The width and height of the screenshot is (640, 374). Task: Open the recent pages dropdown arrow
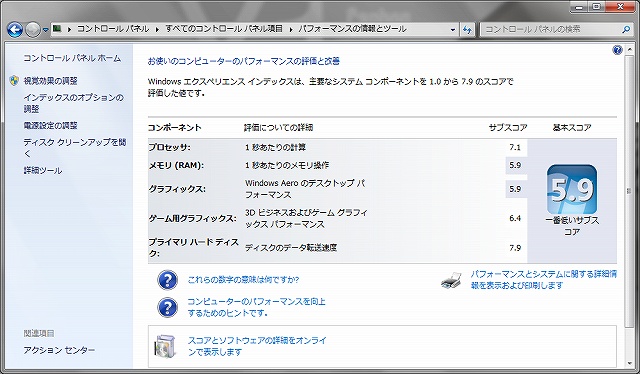(45, 30)
